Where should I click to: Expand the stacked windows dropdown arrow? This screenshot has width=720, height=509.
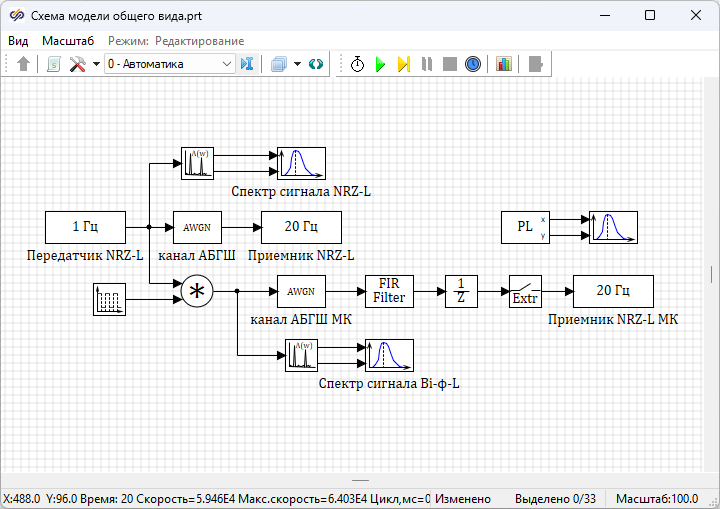coord(297,64)
